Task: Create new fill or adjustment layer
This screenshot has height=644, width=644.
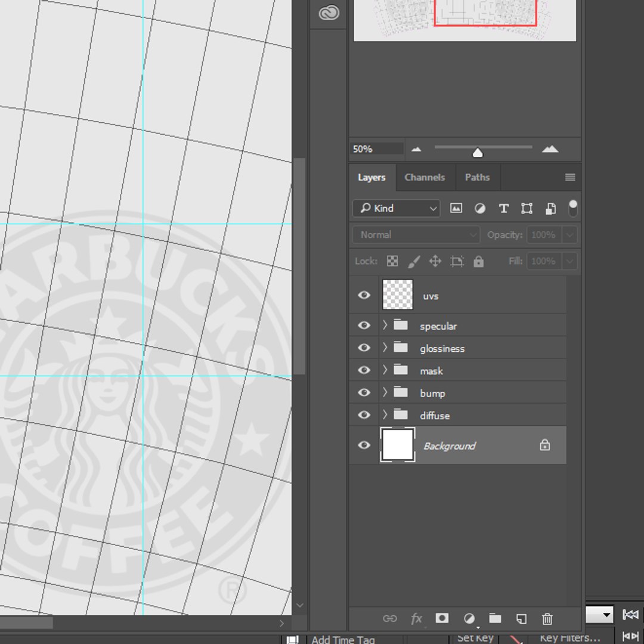Action: (x=469, y=618)
